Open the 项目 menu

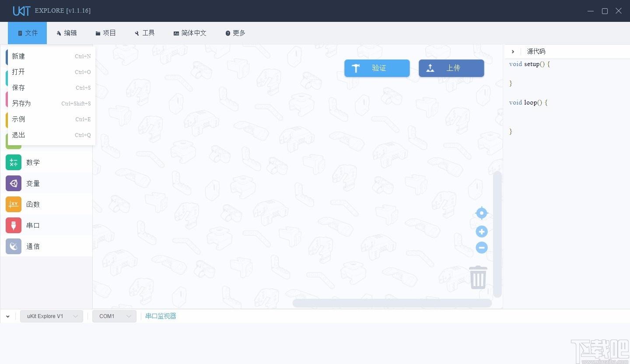tap(105, 33)
